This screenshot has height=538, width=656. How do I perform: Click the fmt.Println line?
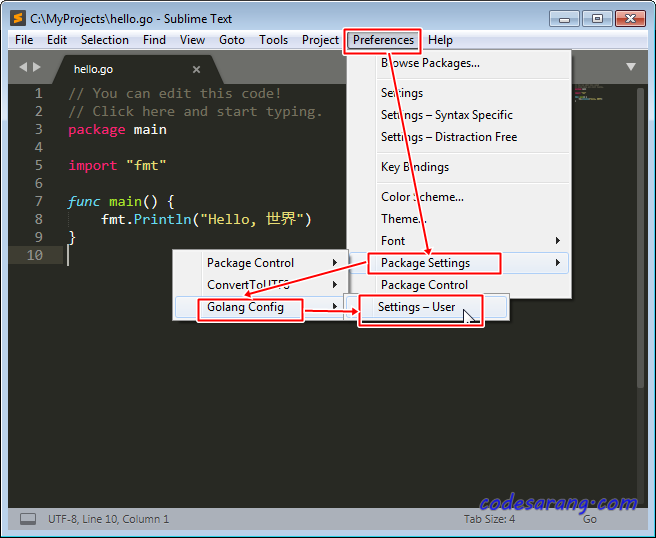click(206, 219)
